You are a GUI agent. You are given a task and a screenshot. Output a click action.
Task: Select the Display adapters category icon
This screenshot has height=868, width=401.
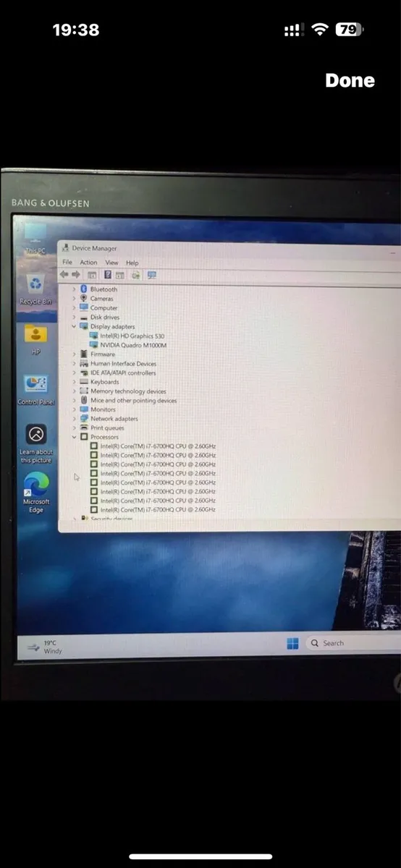pyautogui.click(x=84, y=326)
